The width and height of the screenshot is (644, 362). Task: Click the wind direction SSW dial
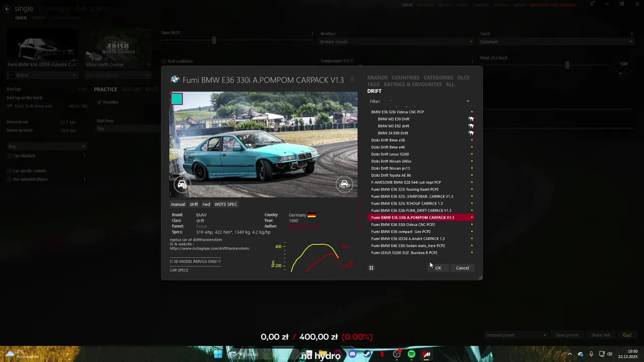pos(624,64)
